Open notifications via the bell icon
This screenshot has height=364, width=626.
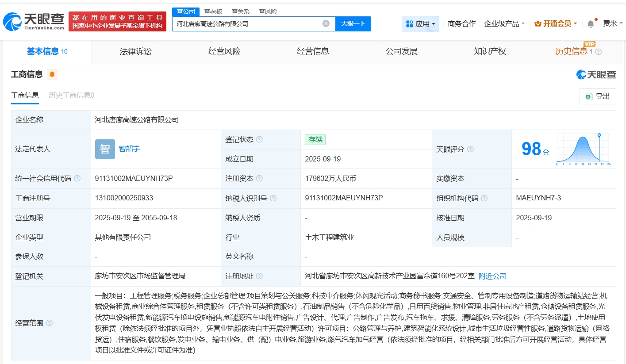[590, 23]
